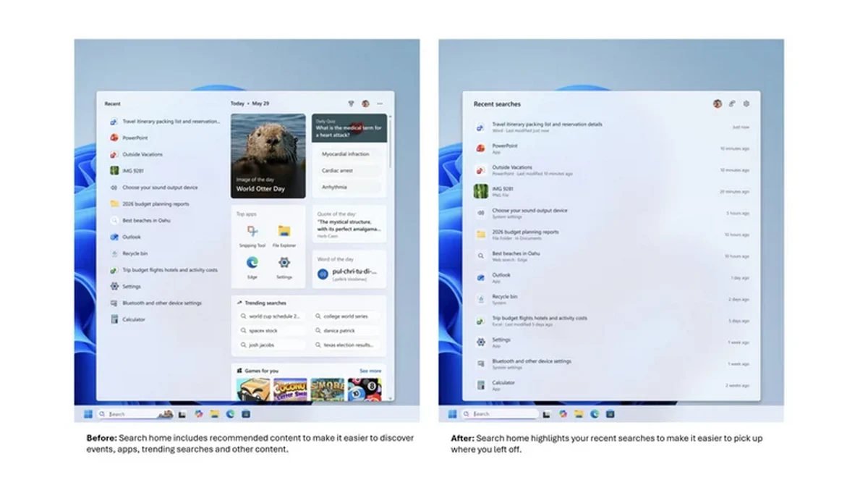This screenshot has width=868, height=488.
Task: Click PowerPoint icon in the After Recent searches list
Action: tap(480, 148)
